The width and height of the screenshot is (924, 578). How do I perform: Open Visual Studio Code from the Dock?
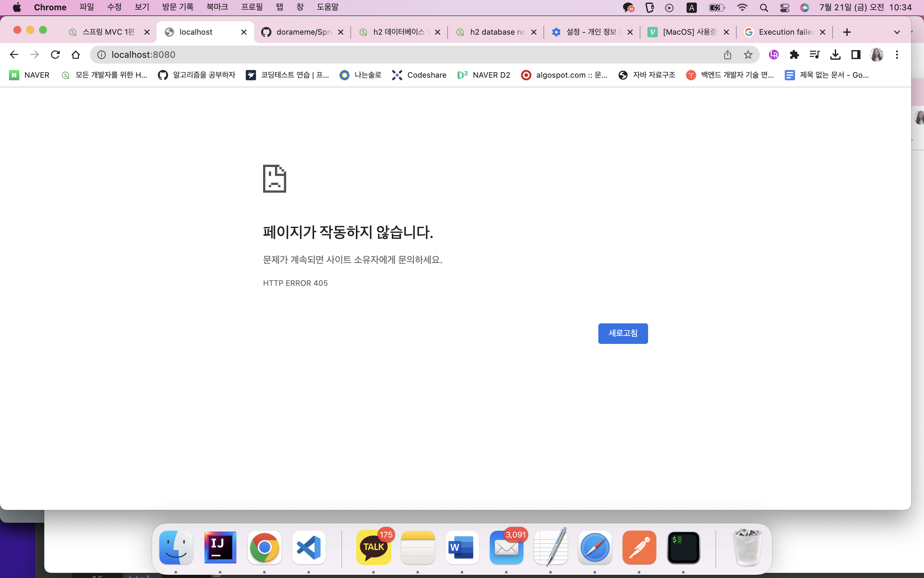click(x=309, y=547)
